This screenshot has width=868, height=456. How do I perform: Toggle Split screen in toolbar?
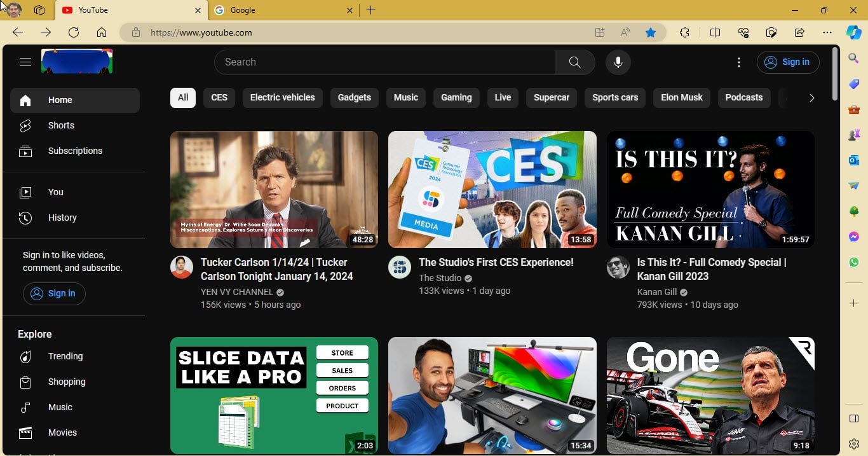tap(715, 32)
